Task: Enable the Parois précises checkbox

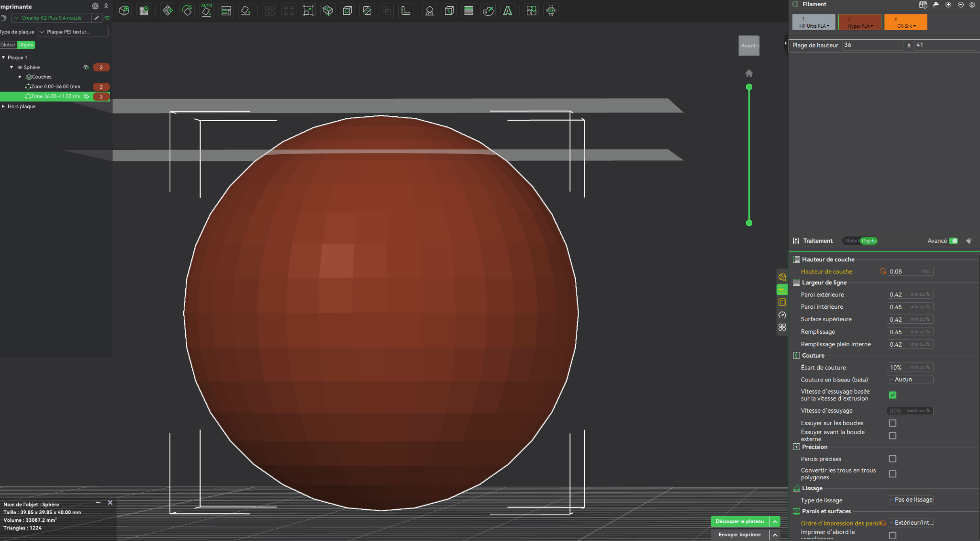Action: pos(892,459)
